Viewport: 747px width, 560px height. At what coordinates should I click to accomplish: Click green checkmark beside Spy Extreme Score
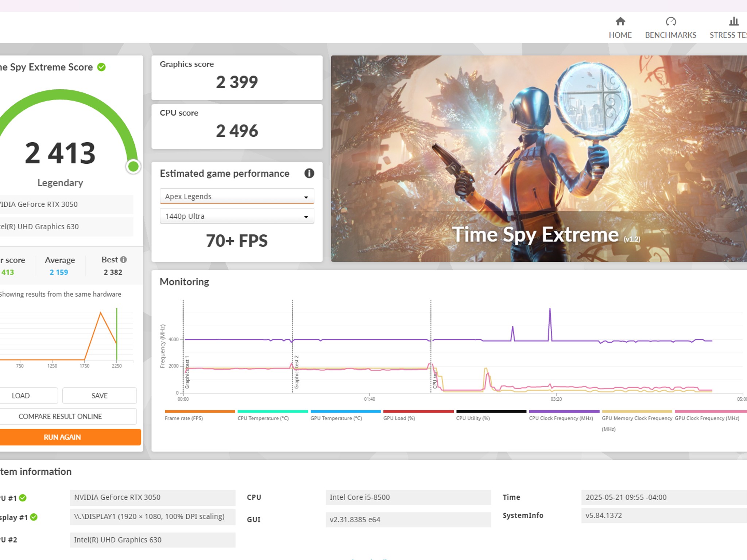click(101, 67)
